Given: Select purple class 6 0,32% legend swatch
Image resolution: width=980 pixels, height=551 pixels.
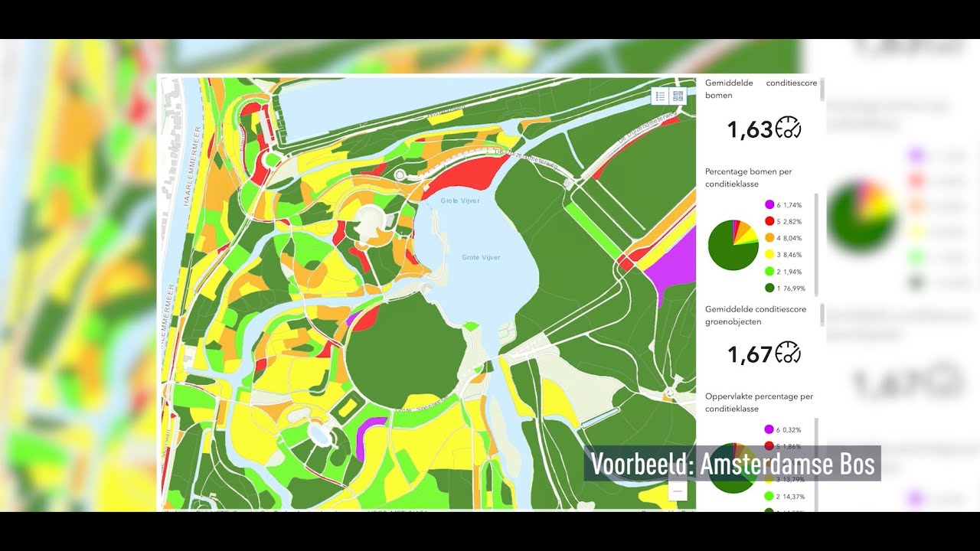Looking at the screenshot, I should point(769,430).
